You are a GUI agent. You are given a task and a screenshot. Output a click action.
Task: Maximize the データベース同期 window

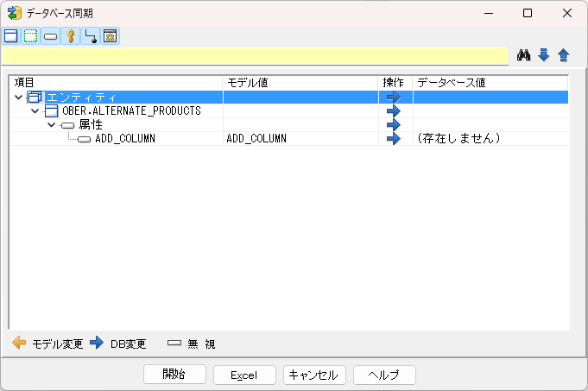coord(528,13)
